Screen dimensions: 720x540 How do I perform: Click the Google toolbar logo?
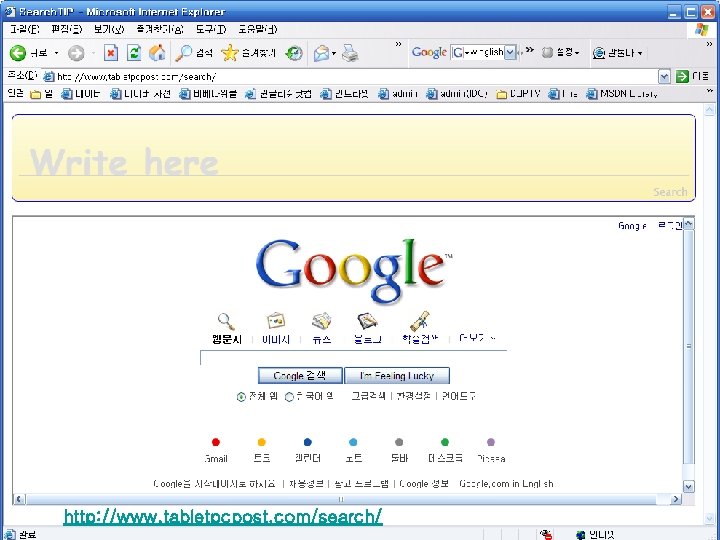pos(429,52)
